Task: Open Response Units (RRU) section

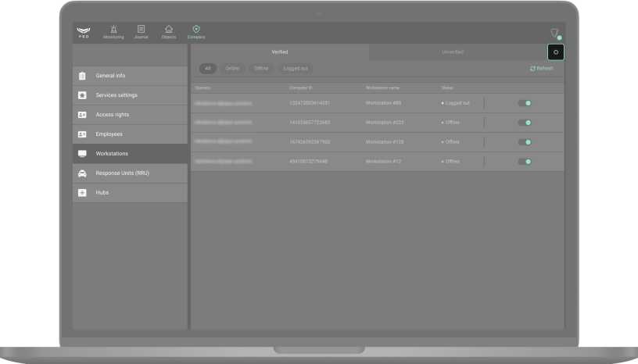Action: (130, 173)
